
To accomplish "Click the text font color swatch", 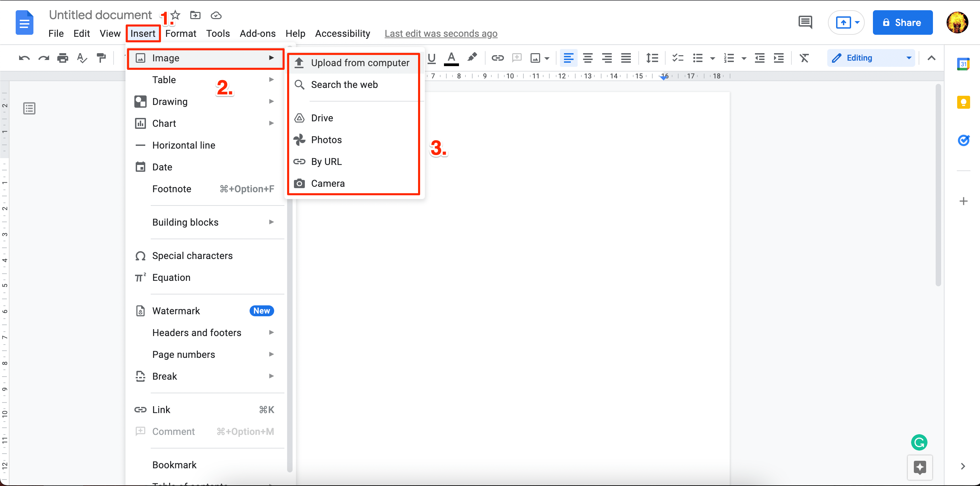I will coord(452,58).
